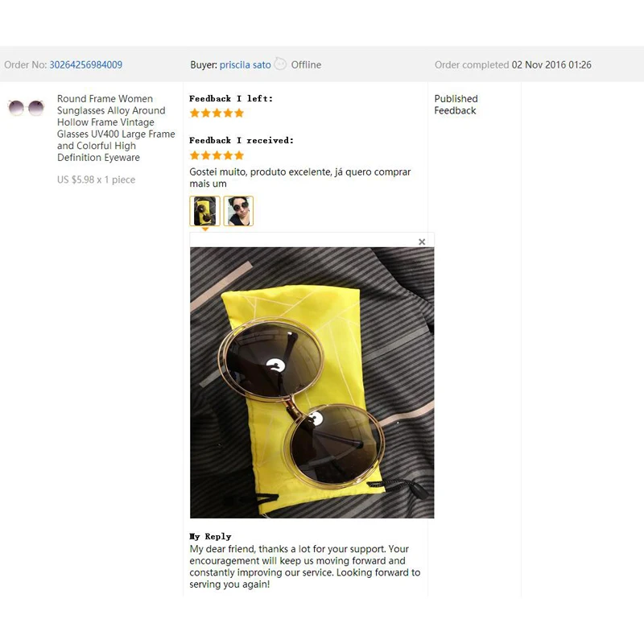Image resolution: width=644 pixels, height=644 pixels.
Task: Open the Round Frame Women Sunglasses title
Action: pyautogui.click(x=116, y=128)
